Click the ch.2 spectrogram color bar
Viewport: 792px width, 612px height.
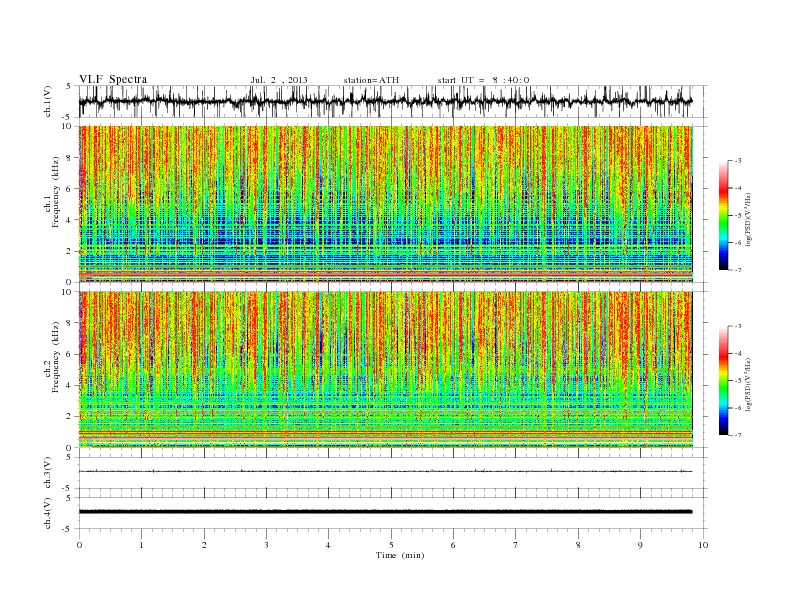pyautogui.click(x=723, y=381)
